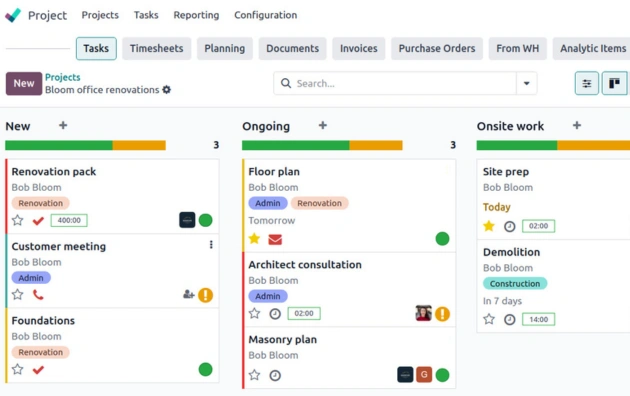Screen dimensions: 630x396
Task: Open assignee photo on Architect consultation card
Action: coord(423,313)
